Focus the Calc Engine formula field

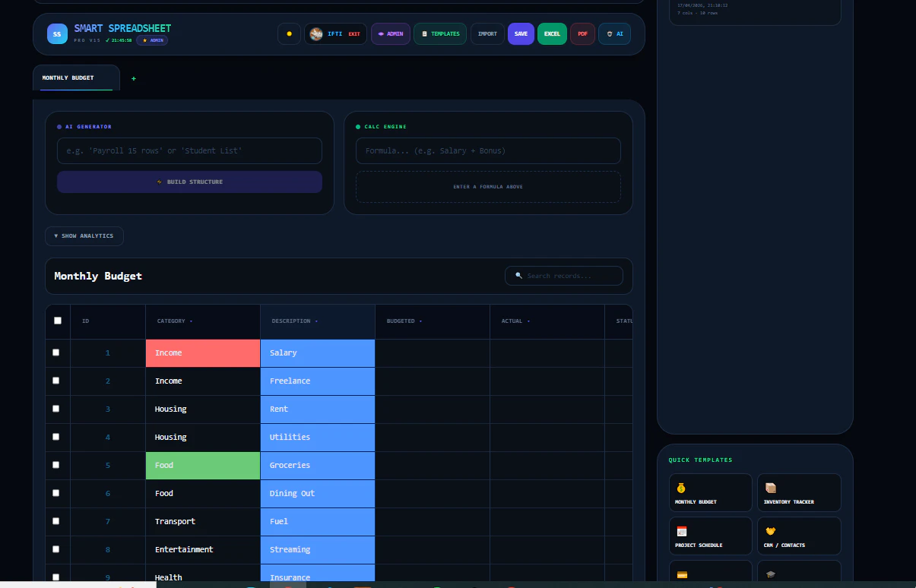point(488,150)
